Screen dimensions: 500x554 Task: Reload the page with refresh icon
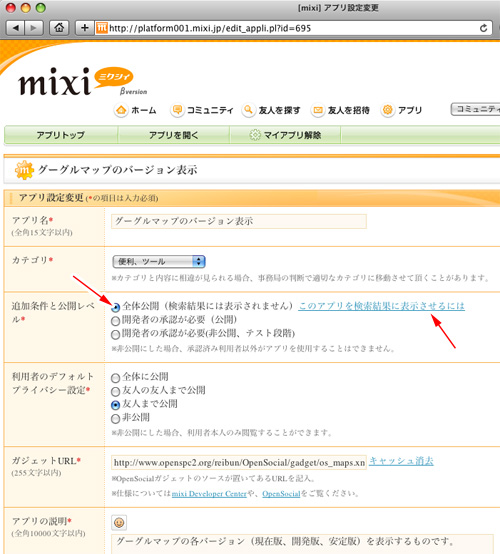483,28
